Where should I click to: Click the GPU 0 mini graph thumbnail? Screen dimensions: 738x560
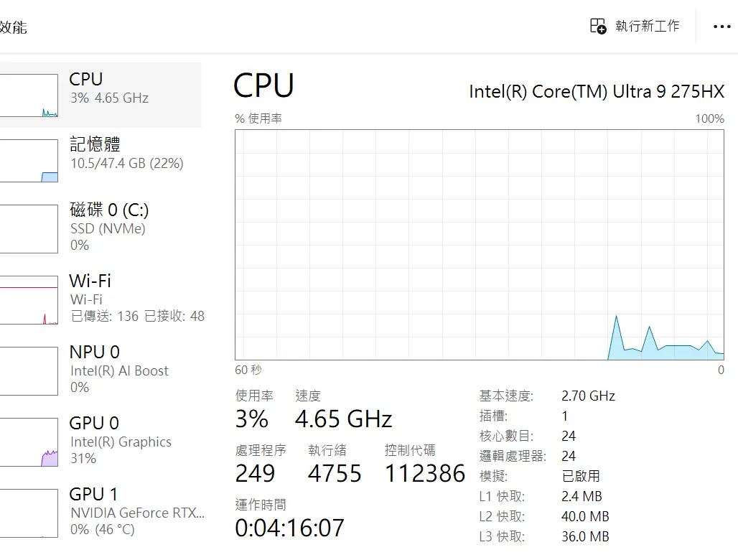pos(29,442)
